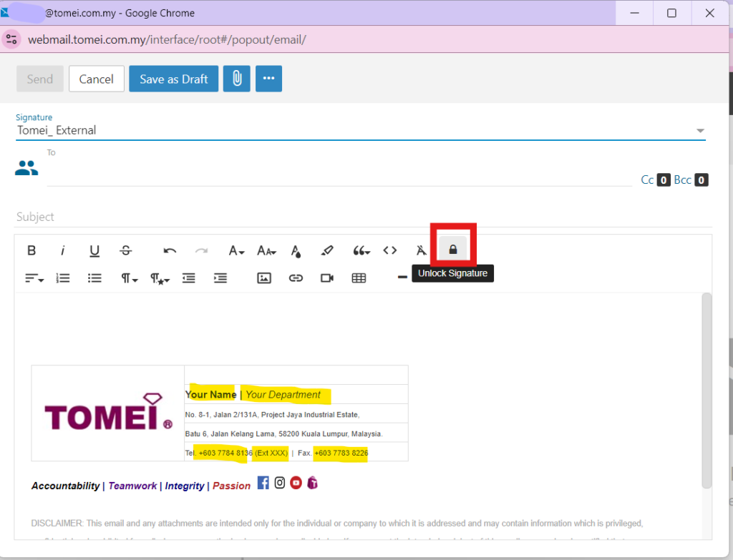This screenshot has height=560, width=733.
Task: Click the Cancel button
Action: [97, 79]
